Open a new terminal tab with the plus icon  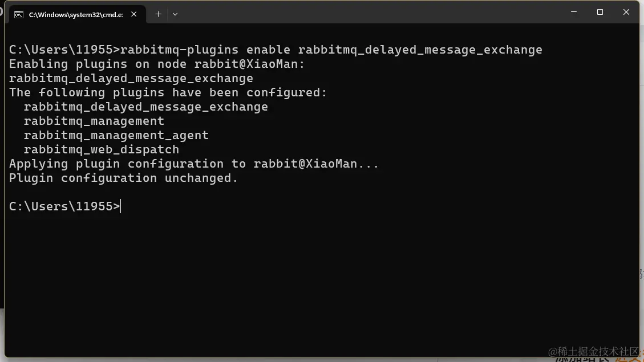[x=158, y=14]
